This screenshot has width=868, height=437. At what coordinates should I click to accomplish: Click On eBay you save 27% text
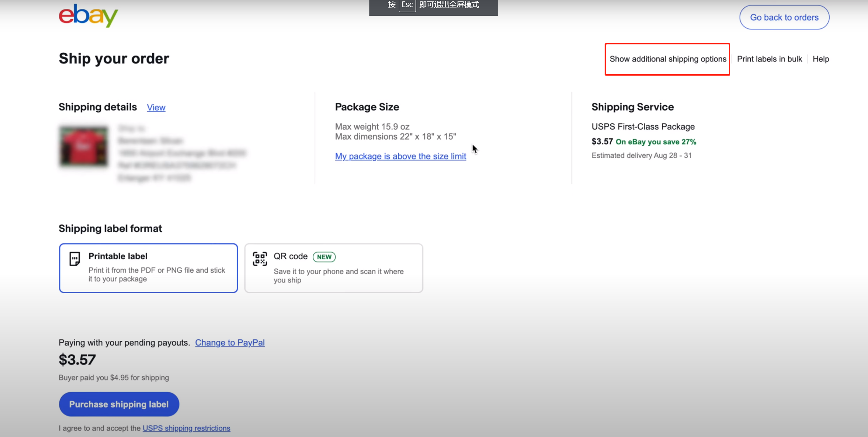coord(656,142)
